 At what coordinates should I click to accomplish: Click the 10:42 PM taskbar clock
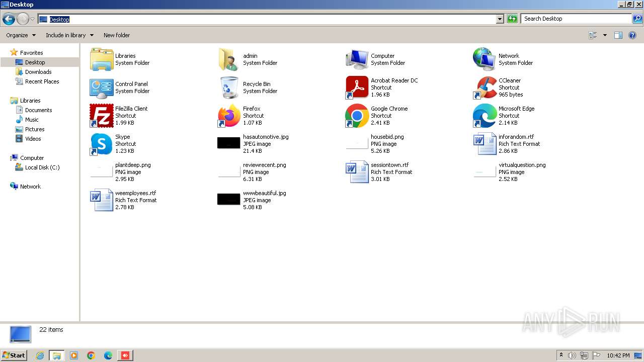[618, 355]
